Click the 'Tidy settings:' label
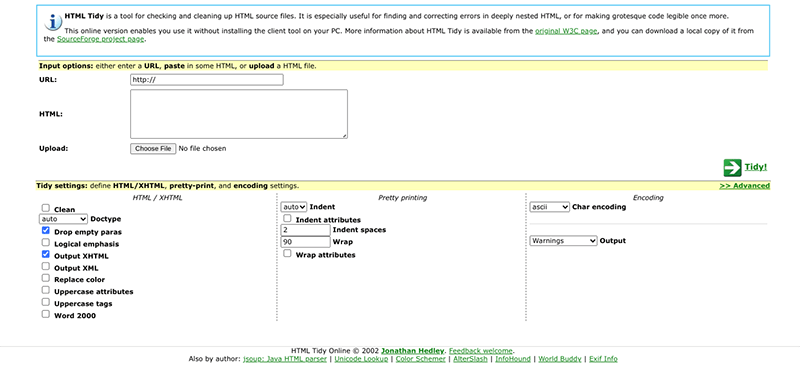Image resolution: width=800 pixels, height=368 pixels. coord(62,186)
